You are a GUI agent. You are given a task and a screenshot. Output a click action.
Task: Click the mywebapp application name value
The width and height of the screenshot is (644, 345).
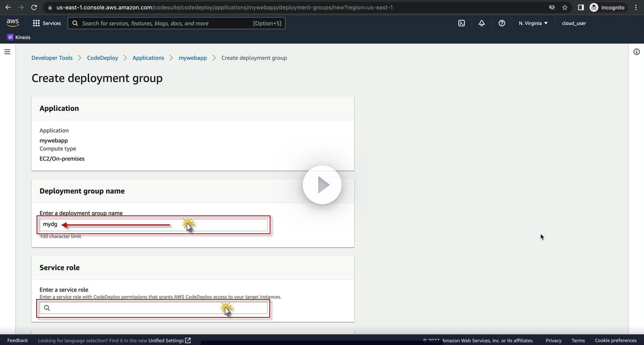click(54, 140)
